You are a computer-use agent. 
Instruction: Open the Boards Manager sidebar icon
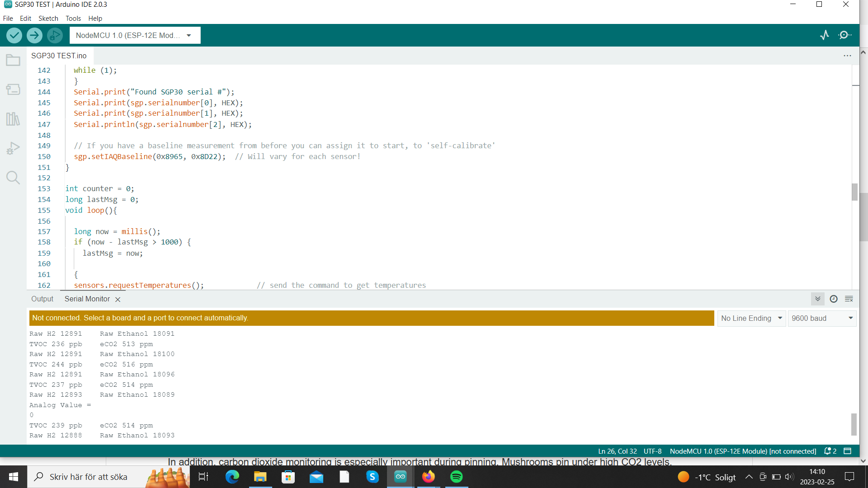pos(13,89)
